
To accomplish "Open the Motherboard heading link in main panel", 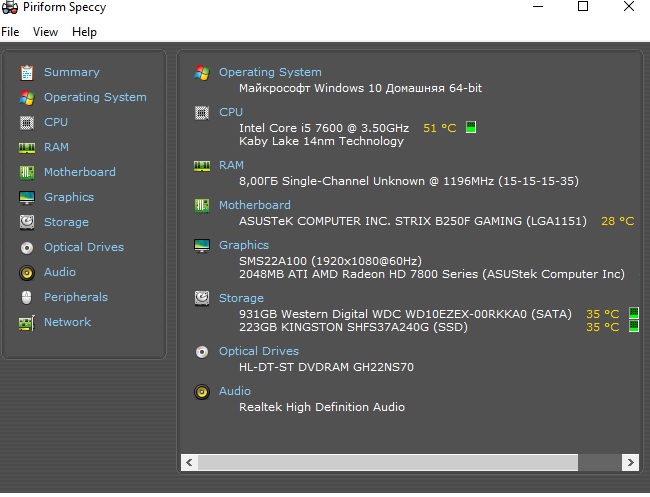I will (255, 205).
